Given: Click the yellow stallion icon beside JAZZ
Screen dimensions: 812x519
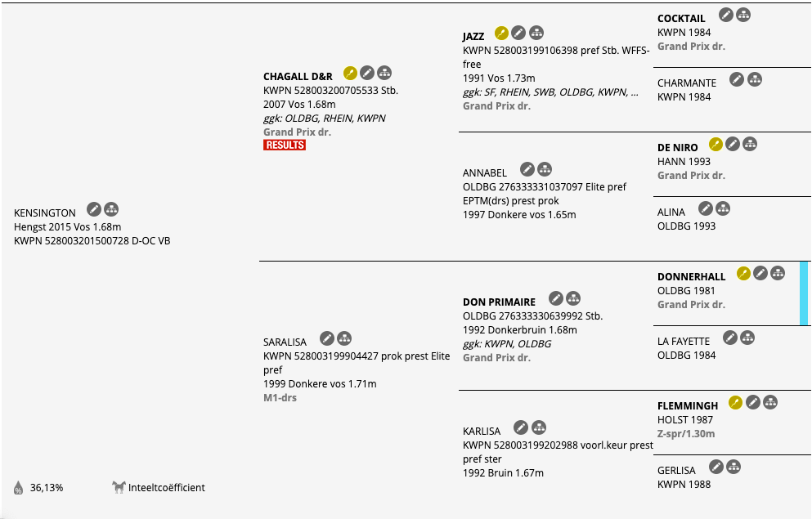Looking at the screenshot, I should (501, 34).
